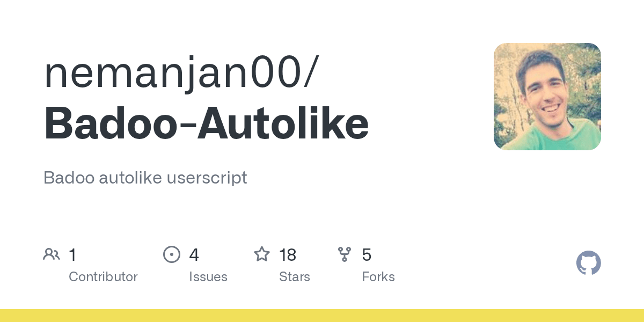Open the Issues label
Image resolution: width=644 pixels, height=322 pixels.
click(x=208, y=277)
